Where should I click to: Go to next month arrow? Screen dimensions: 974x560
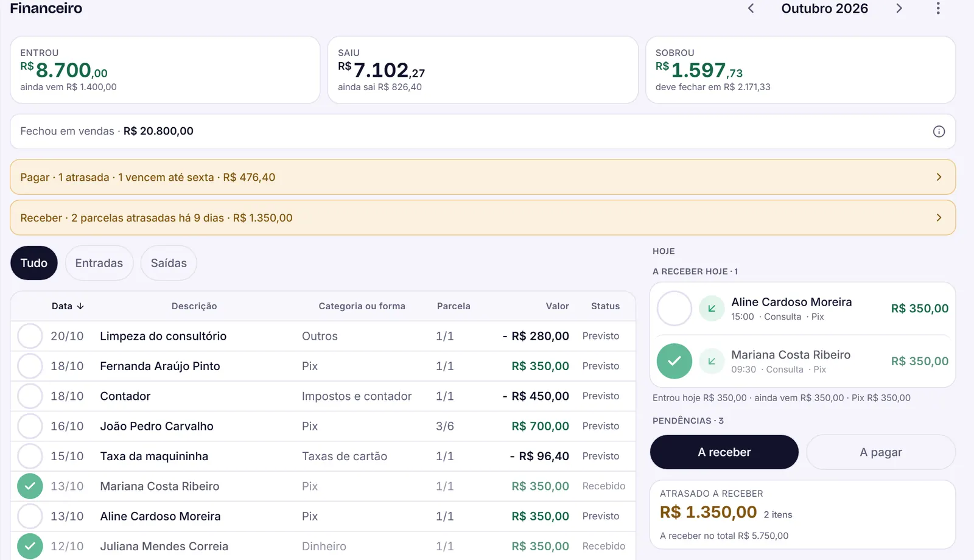pyautogui.click(x=899, y=9)
